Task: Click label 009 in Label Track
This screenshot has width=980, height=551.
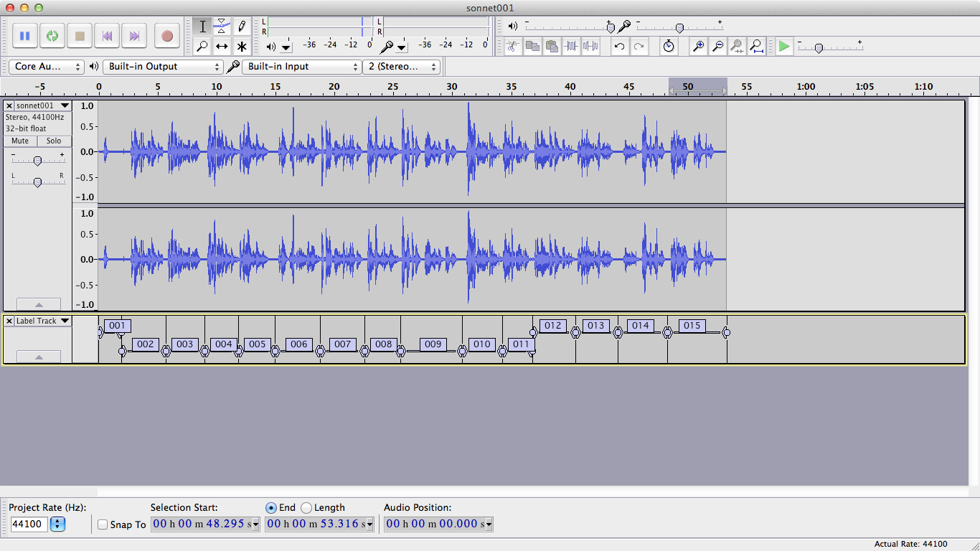Action: (x=433, y=344)
